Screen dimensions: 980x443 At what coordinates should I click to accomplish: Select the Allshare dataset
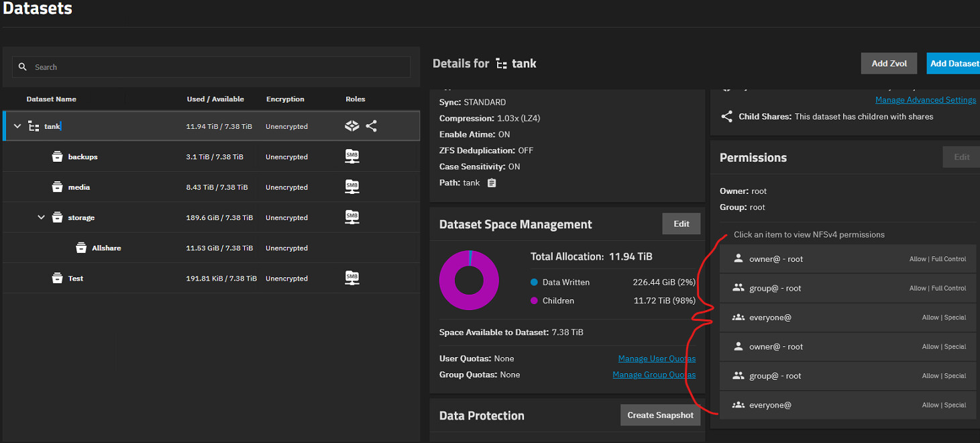[x=106, y=248]
